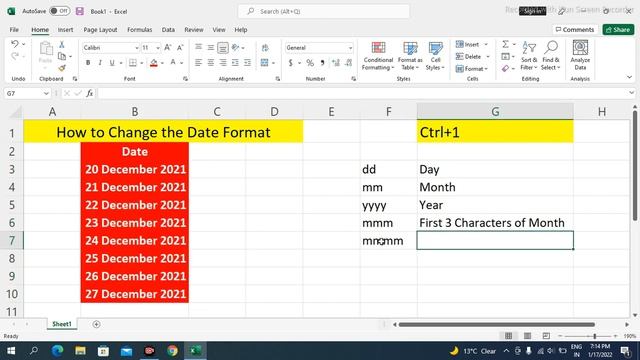
Task: Click the horizontal scrollbar
Action: click(x=496, y=324)
